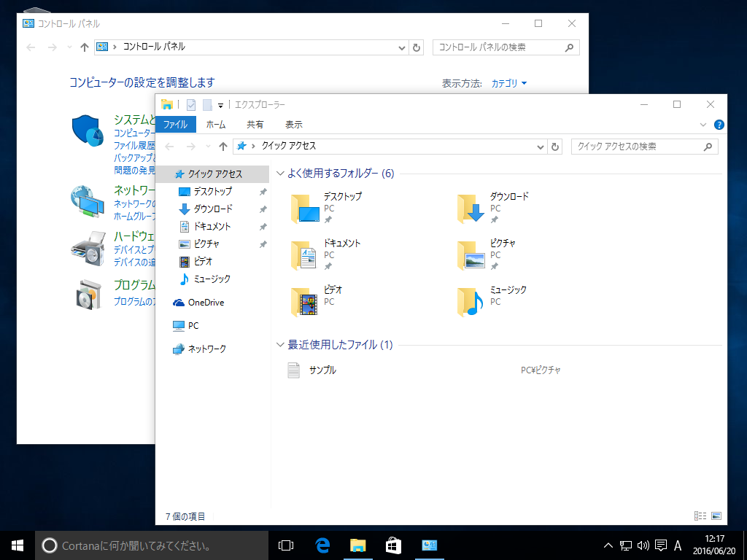Image resolution: width=747 pixels, height=560 pixels.
Task: Open the 表示方法 カテゴリ dropdown
Action: tap(507, 83)
